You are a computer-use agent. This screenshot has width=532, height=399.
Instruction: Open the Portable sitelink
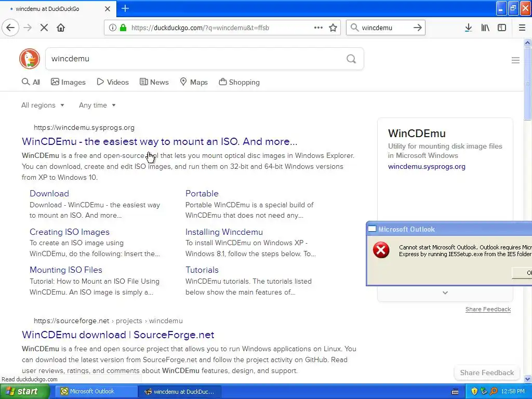(x=202, y=193)
